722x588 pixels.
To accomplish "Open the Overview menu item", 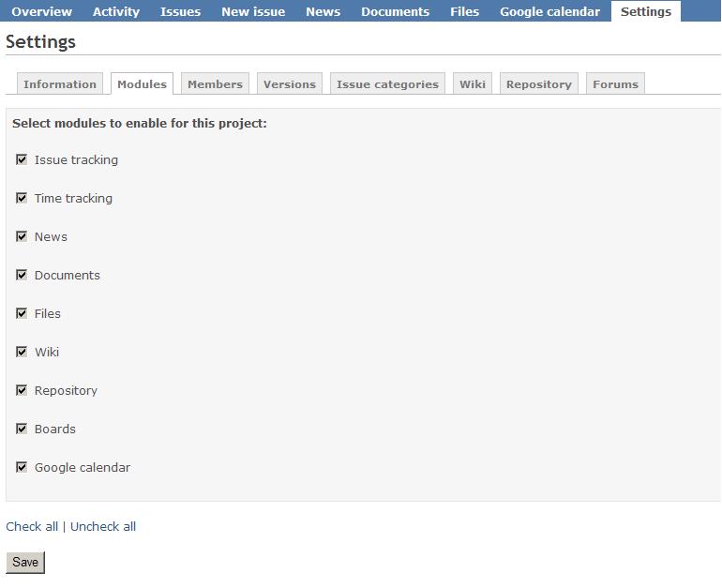I will tap(42, 11).
